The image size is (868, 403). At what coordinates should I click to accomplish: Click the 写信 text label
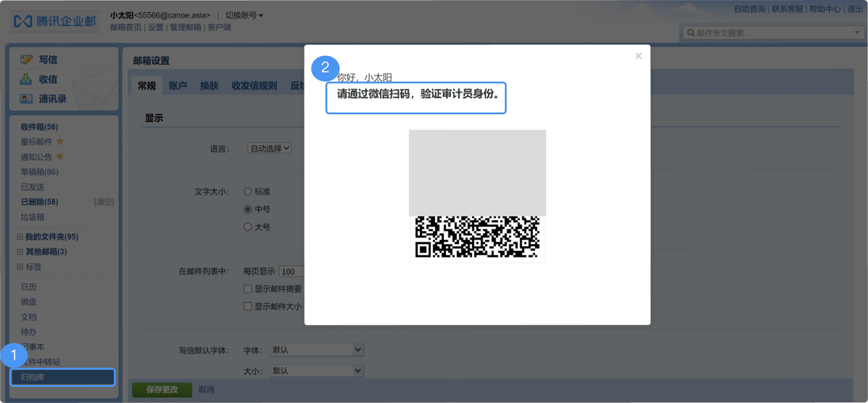coord(48,59)
